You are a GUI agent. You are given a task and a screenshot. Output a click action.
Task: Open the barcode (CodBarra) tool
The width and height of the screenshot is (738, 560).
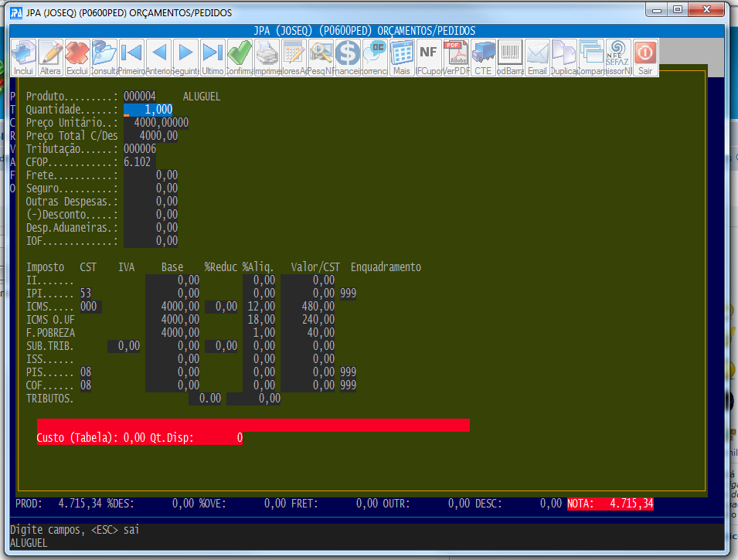(x=510, y=58)
